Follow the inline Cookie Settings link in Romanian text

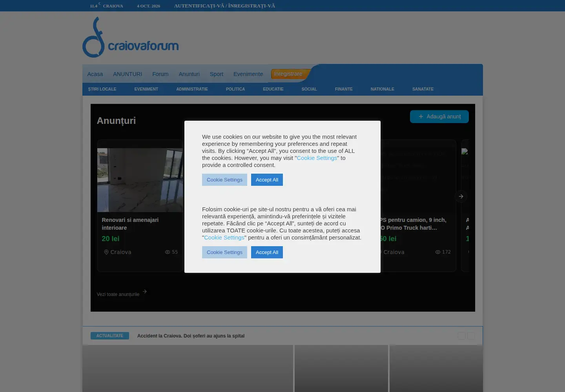224,238
